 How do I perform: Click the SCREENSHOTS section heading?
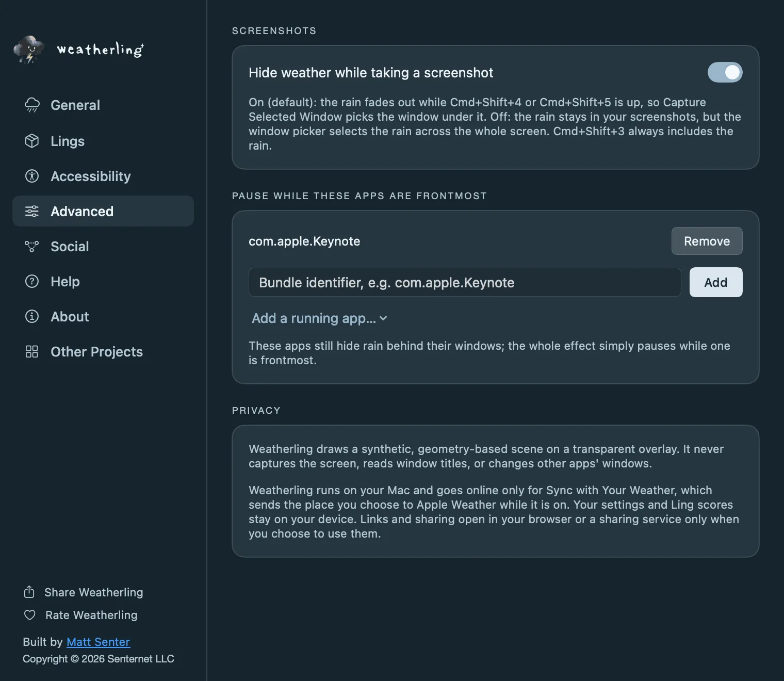point(274,30)
